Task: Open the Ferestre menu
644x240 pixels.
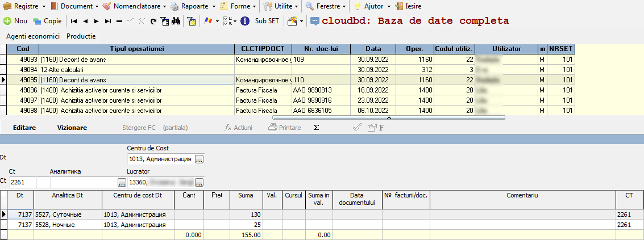Action: [327, 6]
